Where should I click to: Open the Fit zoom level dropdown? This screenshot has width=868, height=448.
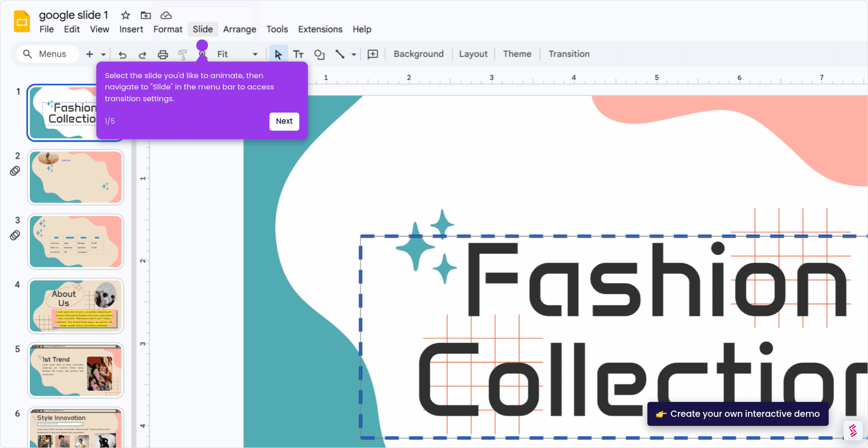click(237, 54)
